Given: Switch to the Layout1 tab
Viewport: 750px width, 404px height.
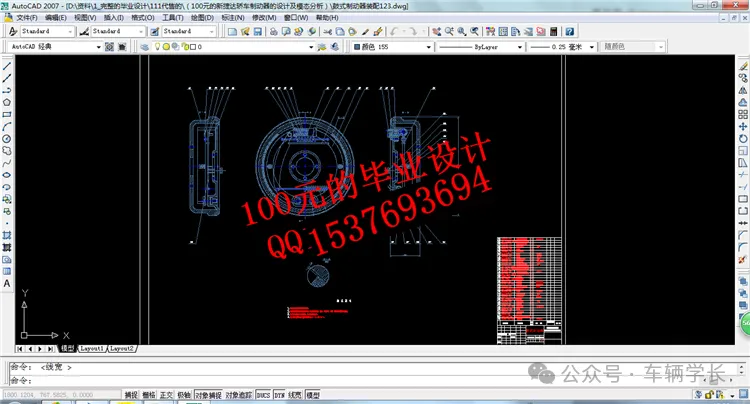Looking at the screenshot, I should pyautogui.click(x=92, y=349).
